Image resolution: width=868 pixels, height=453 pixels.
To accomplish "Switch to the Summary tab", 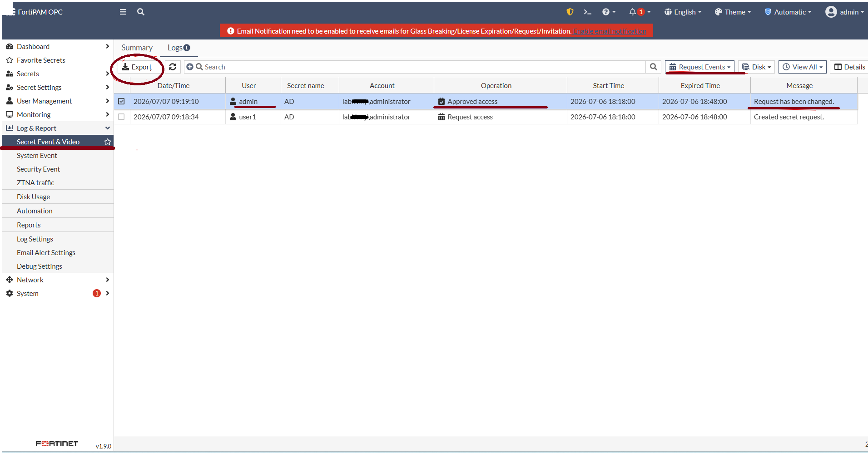I will coord(137,48).
